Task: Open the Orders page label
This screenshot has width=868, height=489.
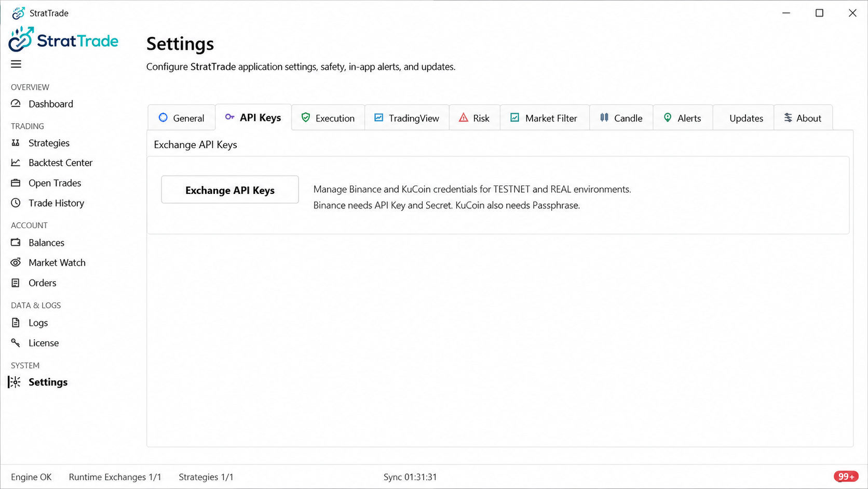Action: [x=42, y=283]
